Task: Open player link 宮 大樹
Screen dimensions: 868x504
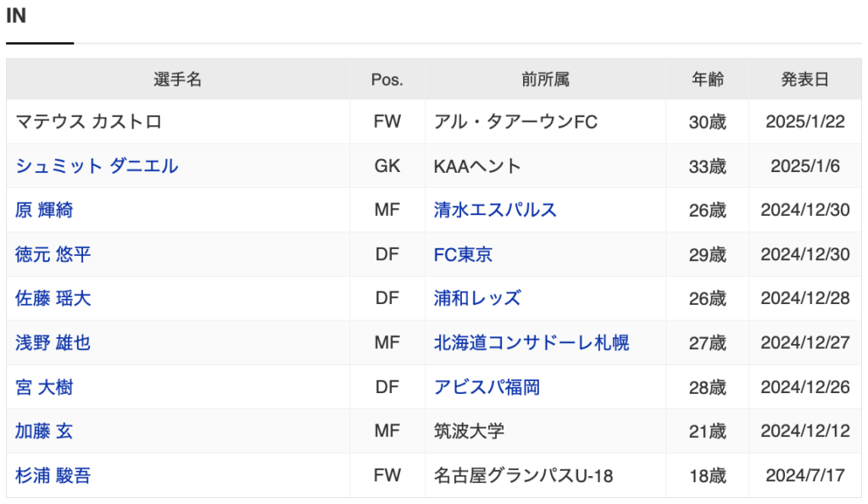Action: pyautogui.click(x=44, y=387)
